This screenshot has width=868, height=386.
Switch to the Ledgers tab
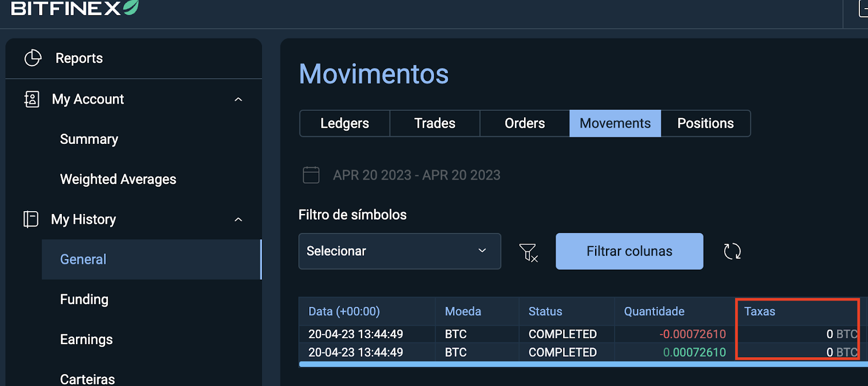click(344, 123)
